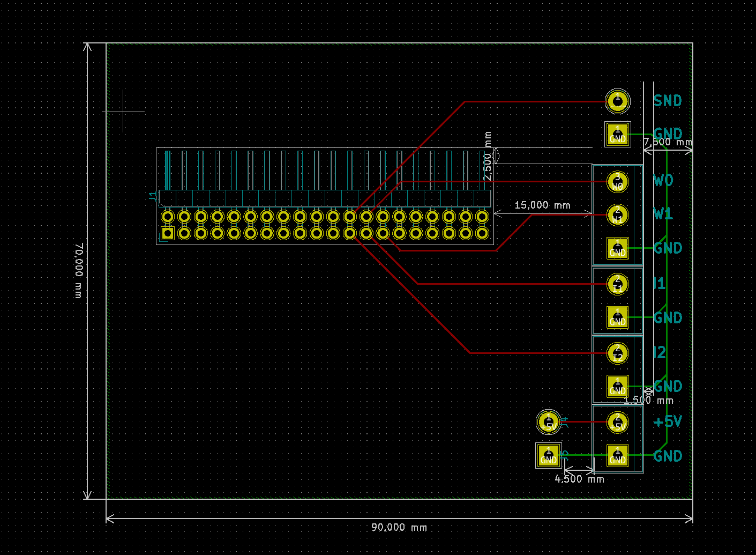Select the 2,500 mm dimension text

[x=487, y=156]
